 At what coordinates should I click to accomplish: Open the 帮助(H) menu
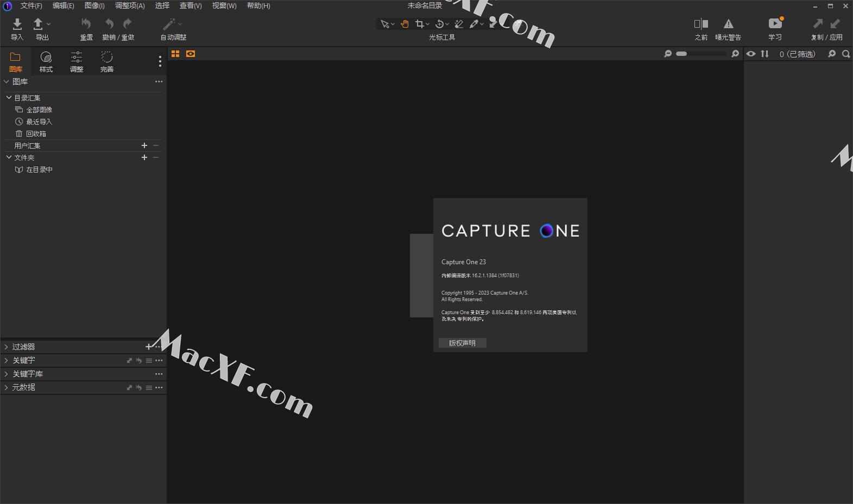258,6
